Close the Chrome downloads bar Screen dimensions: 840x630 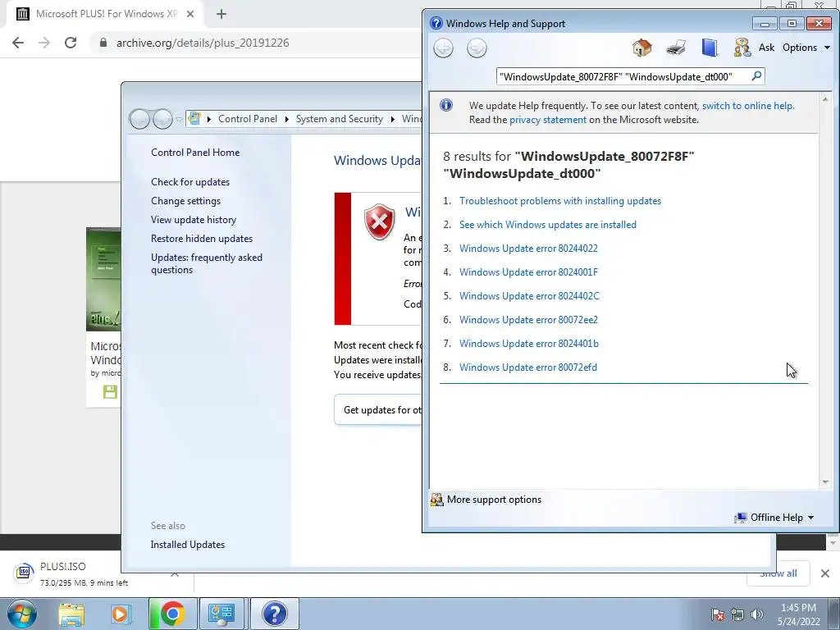825,573
